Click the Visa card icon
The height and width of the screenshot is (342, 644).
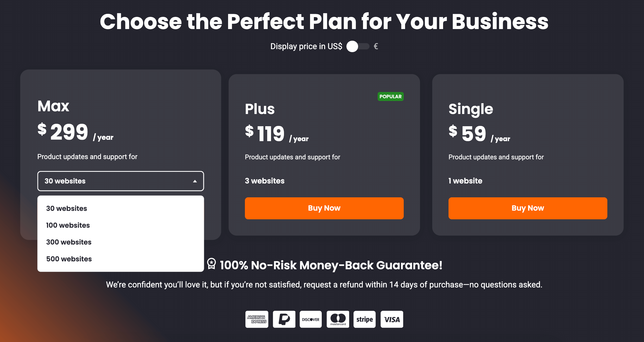tap(392, 319)
